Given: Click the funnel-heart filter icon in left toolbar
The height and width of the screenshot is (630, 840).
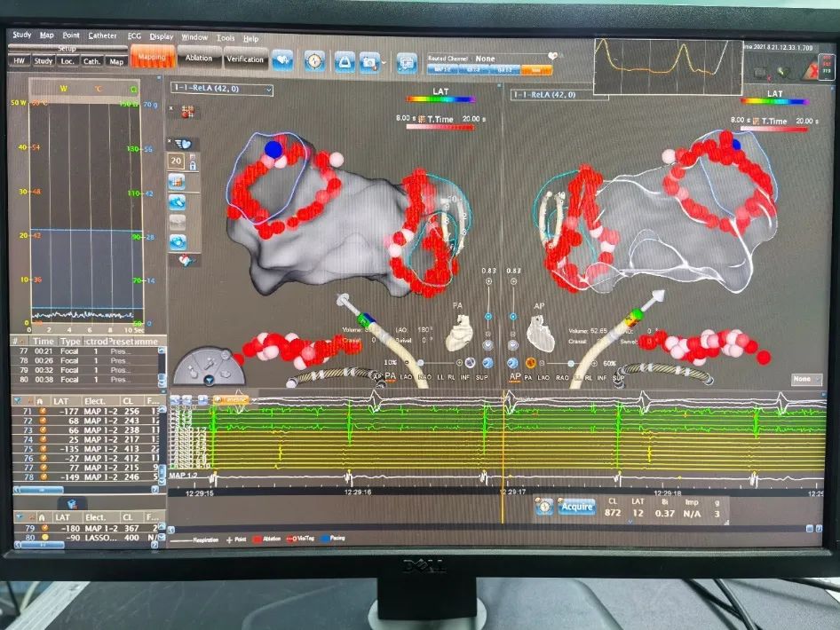Looking at the screenshot, I should pyautogui.click(x=183, y=144).
